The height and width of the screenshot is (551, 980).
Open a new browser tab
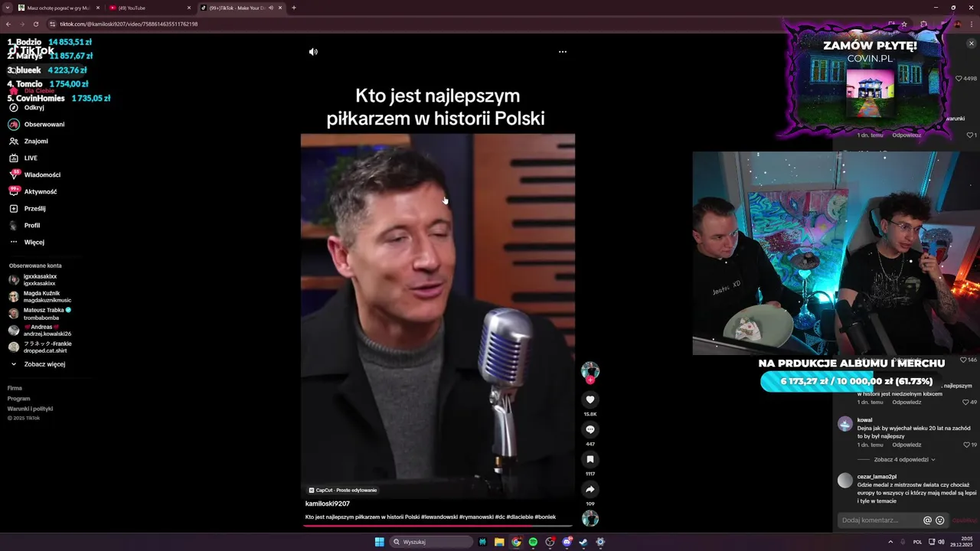coord(294,8)
